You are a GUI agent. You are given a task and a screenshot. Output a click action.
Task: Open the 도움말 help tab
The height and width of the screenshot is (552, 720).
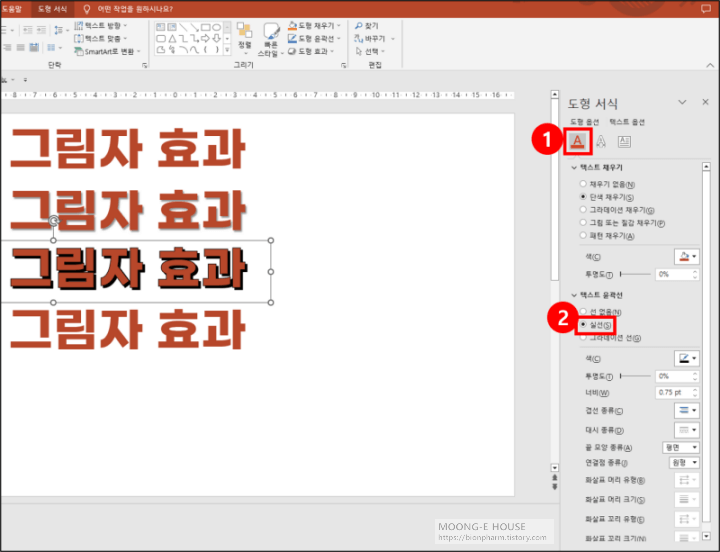click(x=12, y=9)
